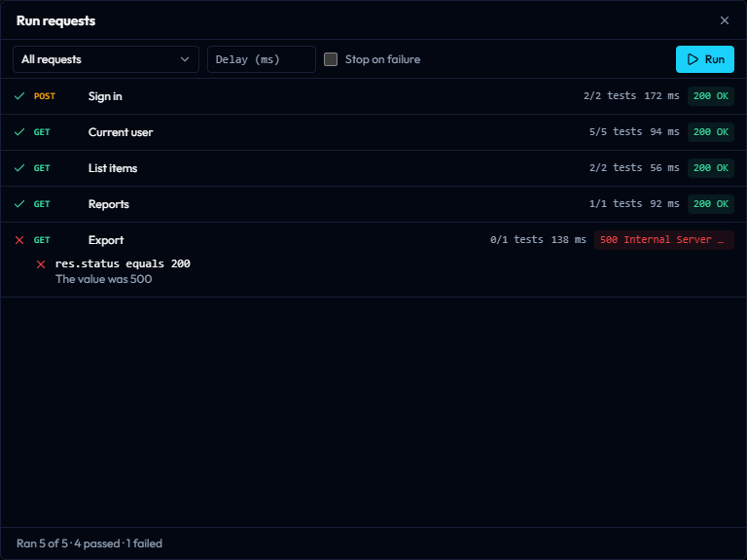Screen dimensions: 747x560
Task: Click 'The value was 500' message
Action: coord(103,279)
